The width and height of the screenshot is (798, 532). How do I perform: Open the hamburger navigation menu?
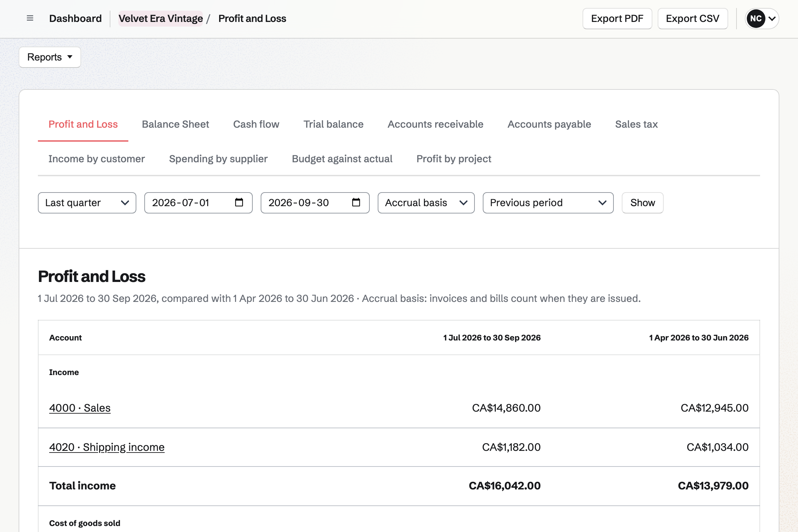(30, 18)
